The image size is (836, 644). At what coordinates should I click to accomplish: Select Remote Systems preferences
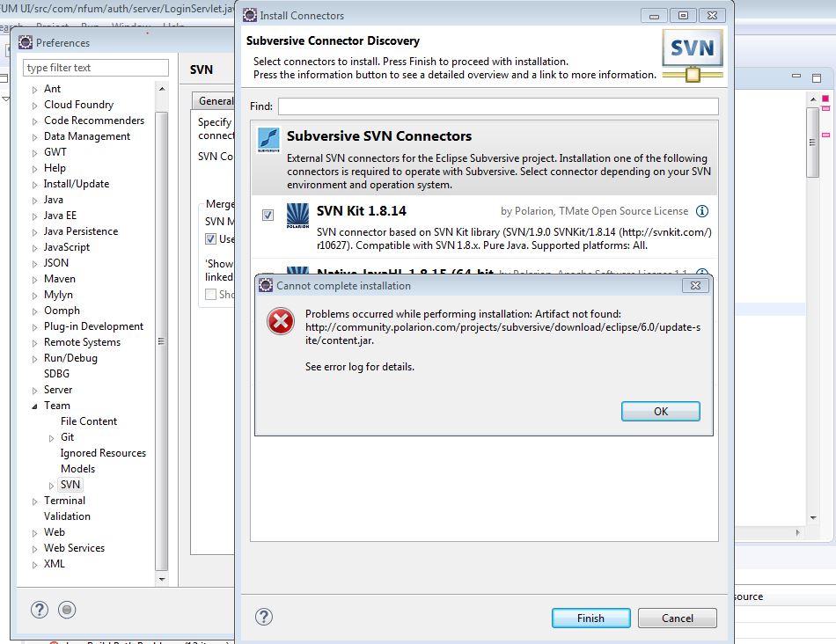coord(82,342)
